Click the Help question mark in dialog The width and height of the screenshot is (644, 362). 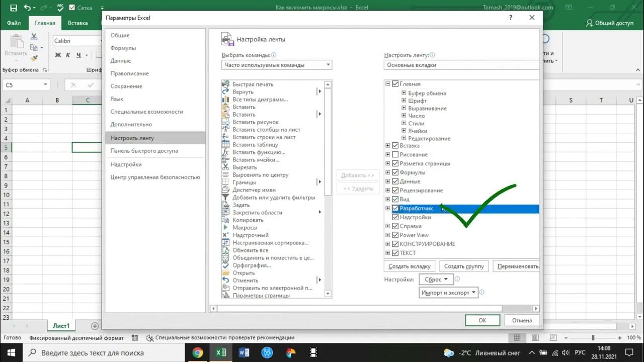pos(511,18)
